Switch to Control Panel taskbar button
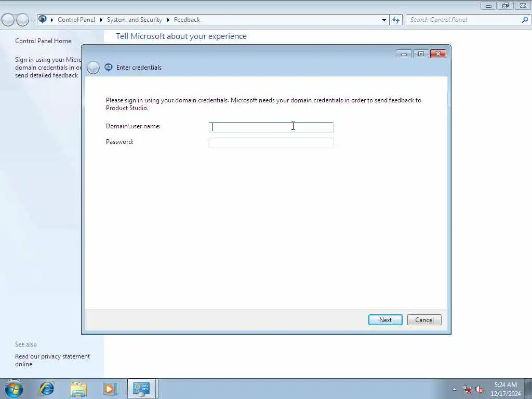This screenshot has height=399, width=532. click(141, 389)
